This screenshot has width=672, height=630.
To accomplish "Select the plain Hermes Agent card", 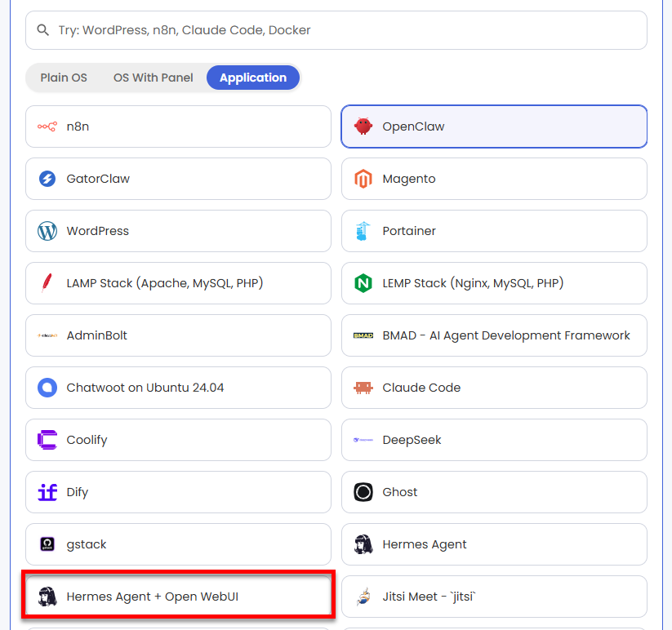I will pyautogui.click(x=494, y=544).
